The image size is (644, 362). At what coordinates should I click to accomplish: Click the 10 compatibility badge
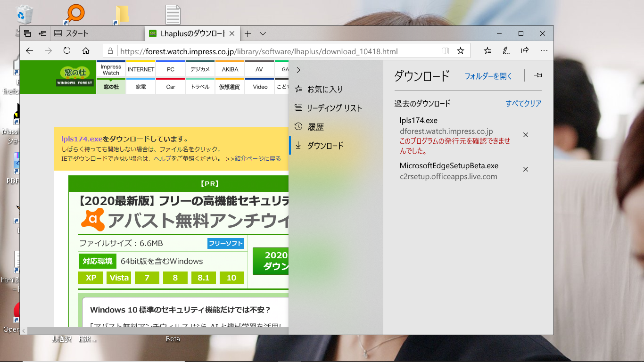pyautogui.click(x=231, y=278)
